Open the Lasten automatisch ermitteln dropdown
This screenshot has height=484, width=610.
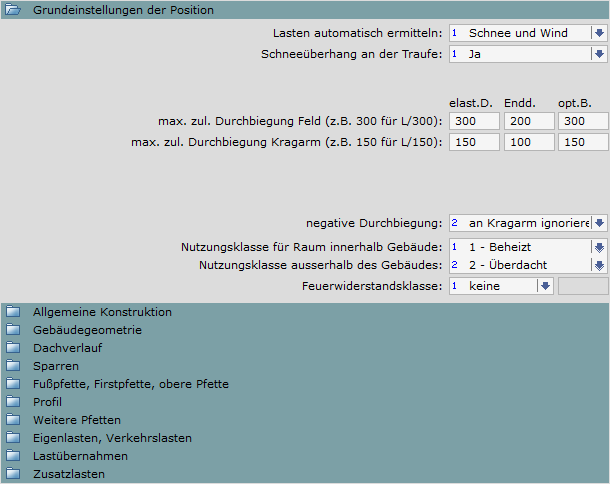click(598, 33)
